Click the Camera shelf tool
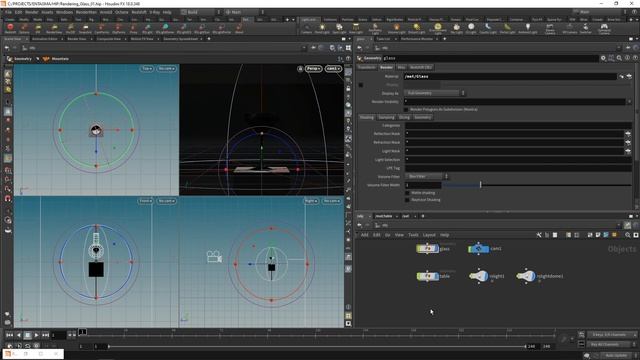The image size is (640, 360). (x=306, y=28)
